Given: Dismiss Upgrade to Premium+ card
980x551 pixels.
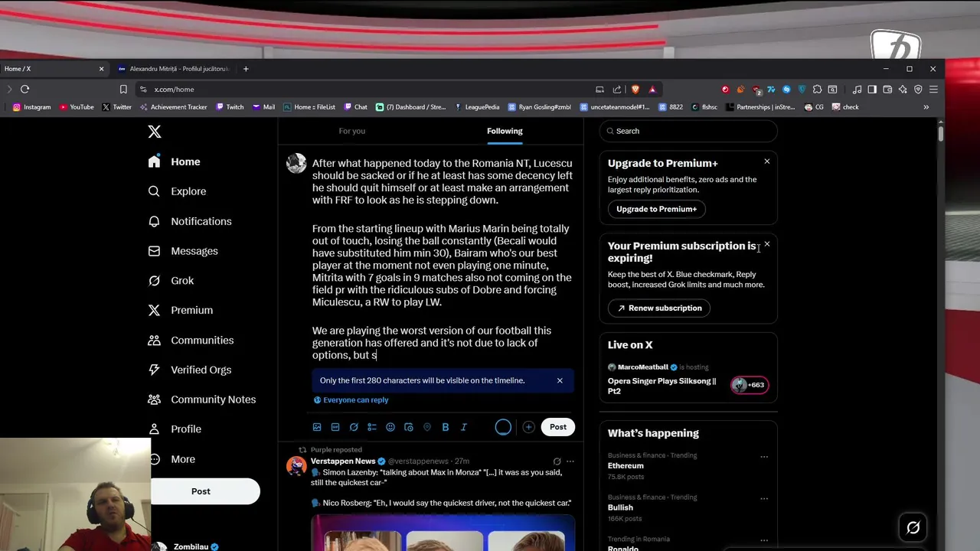Looking at the screenshot, I should (x=766, y=161).
